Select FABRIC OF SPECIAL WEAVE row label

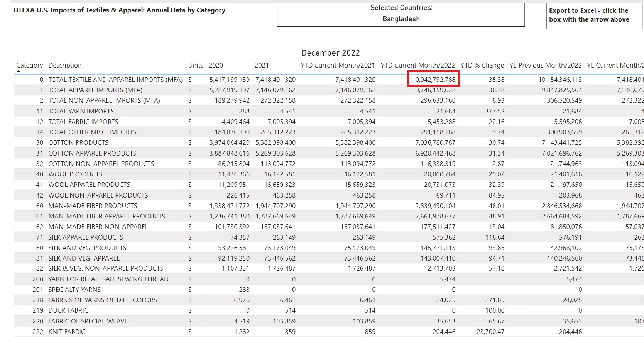88,321
